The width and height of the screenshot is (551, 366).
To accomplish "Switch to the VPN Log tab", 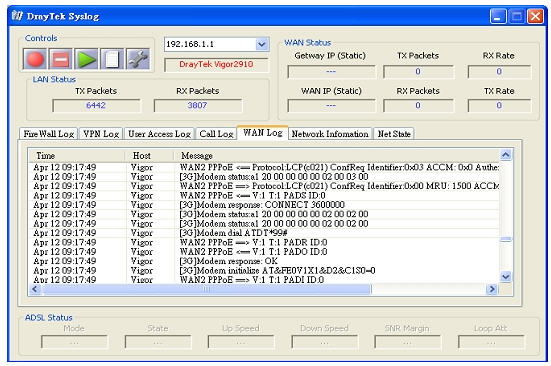I will tap(101, 134).
